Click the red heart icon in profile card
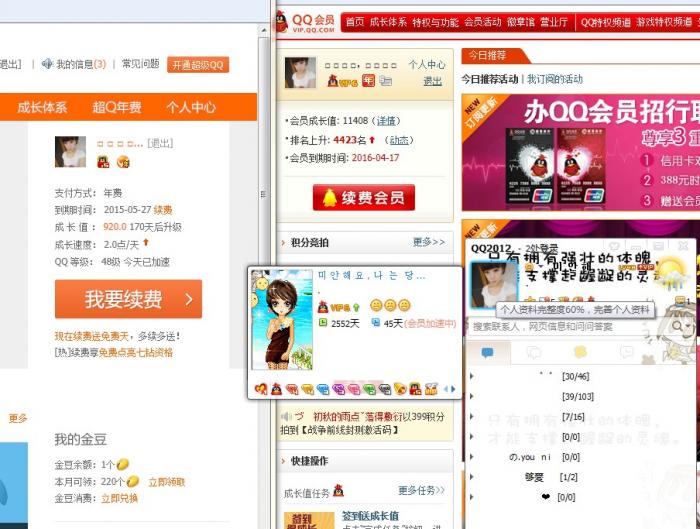The width and height of the screenshot is (700, 529). [261, 389]
